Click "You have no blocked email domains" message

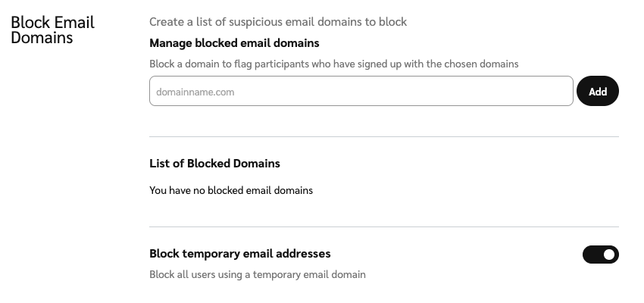[231, 190]
